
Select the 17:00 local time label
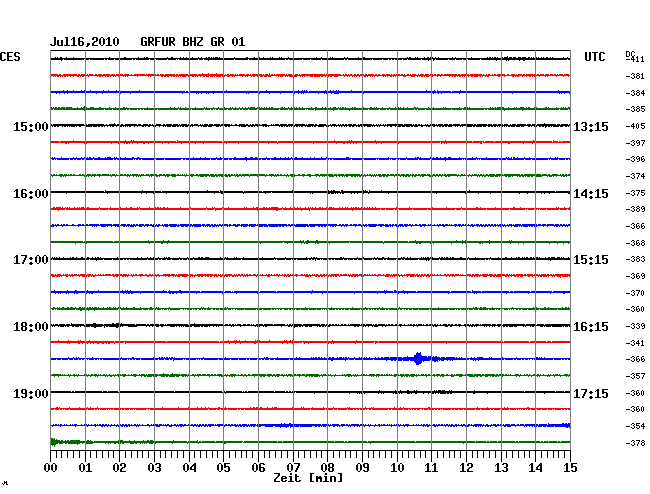[x=31, y=260]
